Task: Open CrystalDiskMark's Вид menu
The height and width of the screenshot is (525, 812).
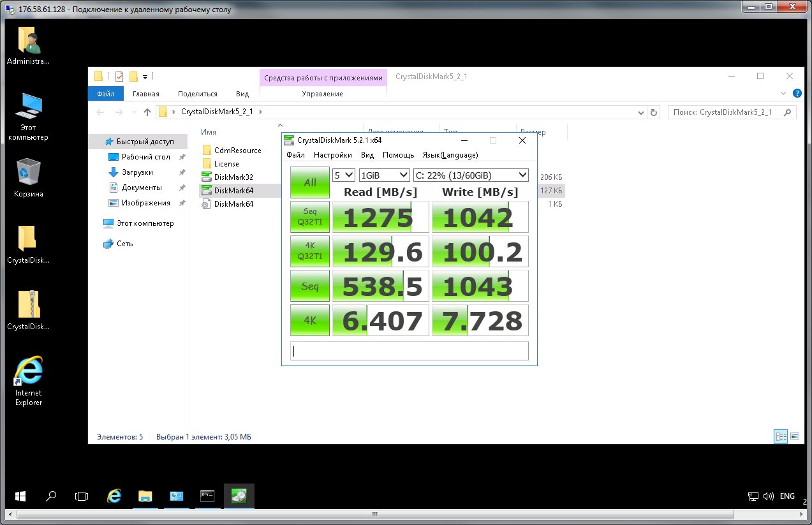Action: pos(367,155)
